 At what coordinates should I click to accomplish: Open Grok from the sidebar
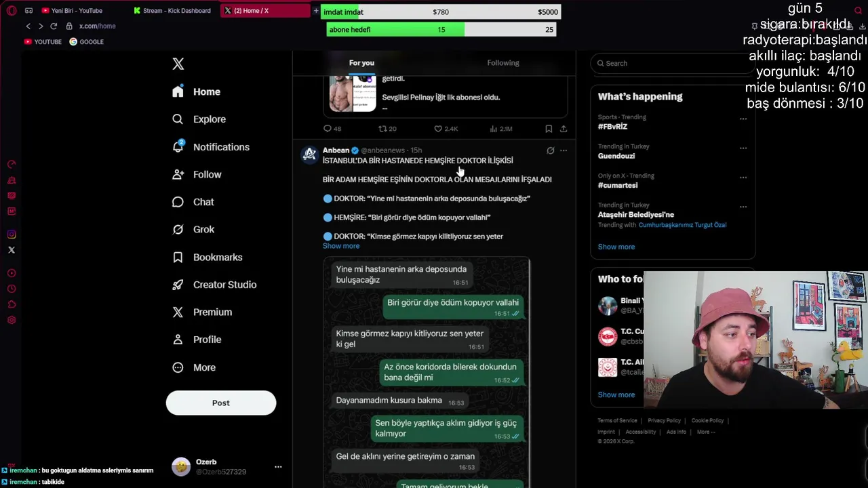pyautogui.click(x=193, y=229)
